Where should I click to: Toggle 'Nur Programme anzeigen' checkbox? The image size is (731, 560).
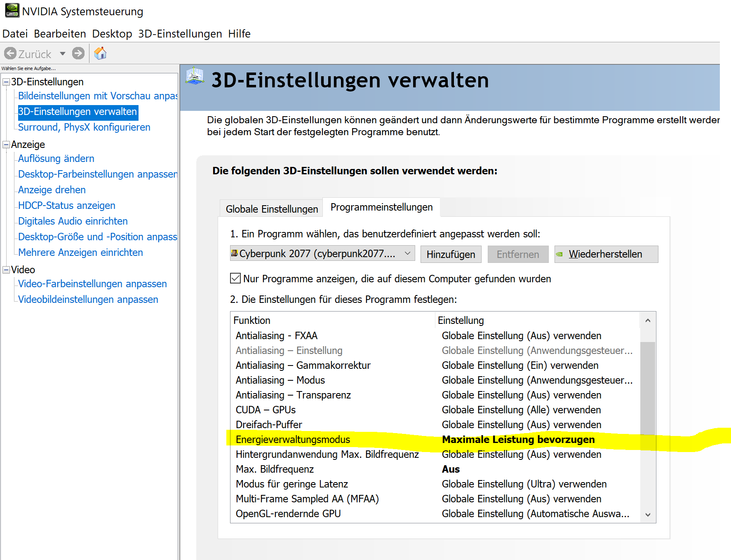pos(235,279)
